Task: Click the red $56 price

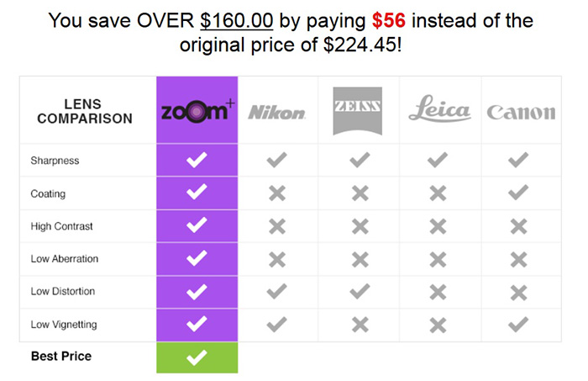Action: (x=388, y=21)
